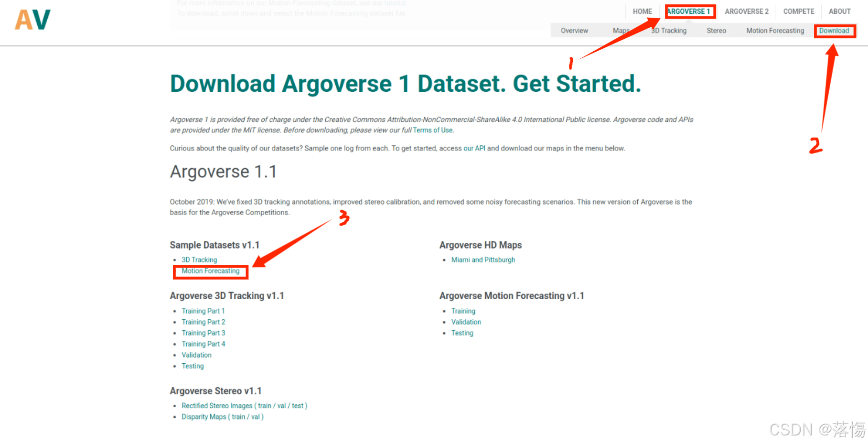Click the 'Argoverse Stereo v1.1' heading
This screenshot has width=868, height=445.
point(215,391)
